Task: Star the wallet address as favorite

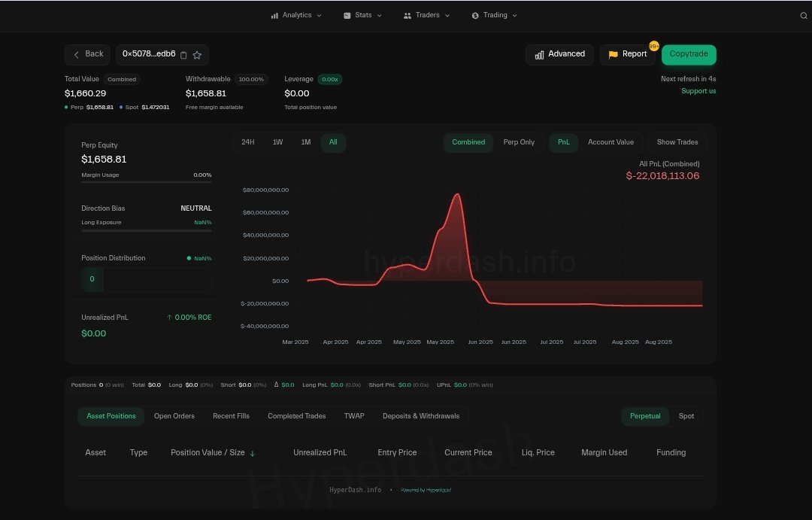Action: pos(197,55)
